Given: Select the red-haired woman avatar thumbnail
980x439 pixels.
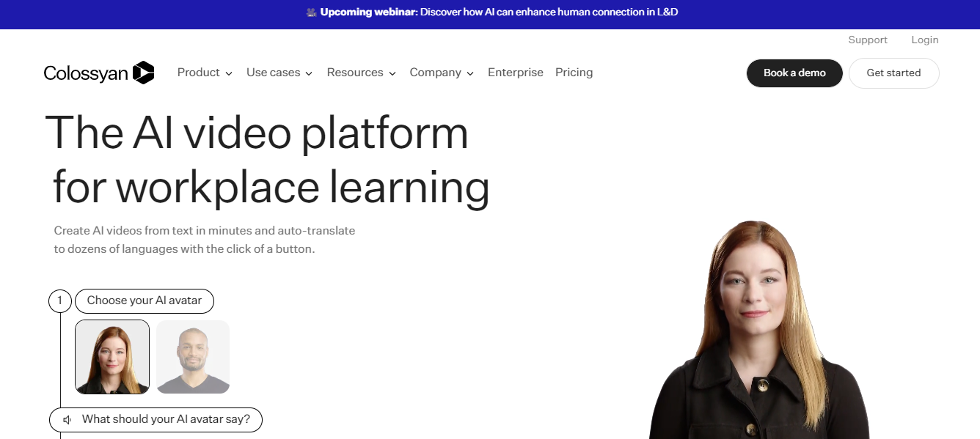Looking at the screenshot, I should click(112, 357).
